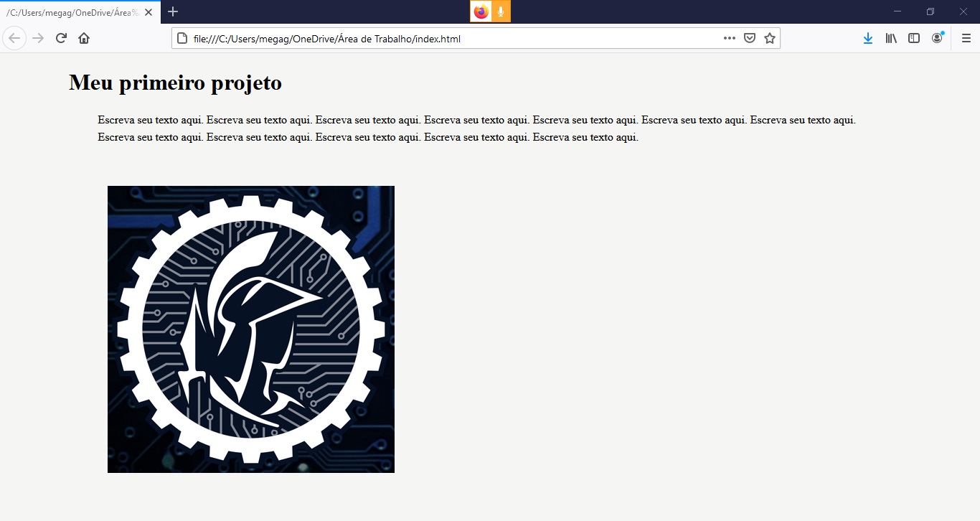The height and width of the screenshot is (521, 980).
Task: Select the file index.html tab
Action: tap(80, 12)
